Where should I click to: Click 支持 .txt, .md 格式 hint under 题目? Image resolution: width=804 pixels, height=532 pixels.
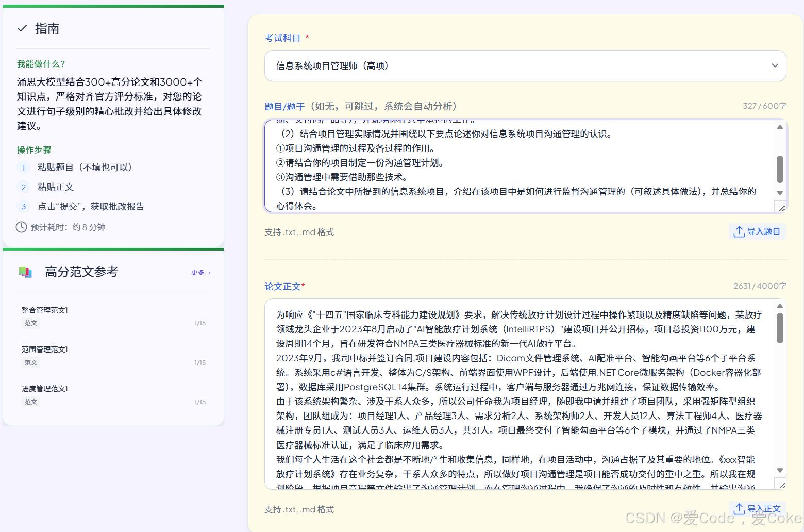coord(299,232)
